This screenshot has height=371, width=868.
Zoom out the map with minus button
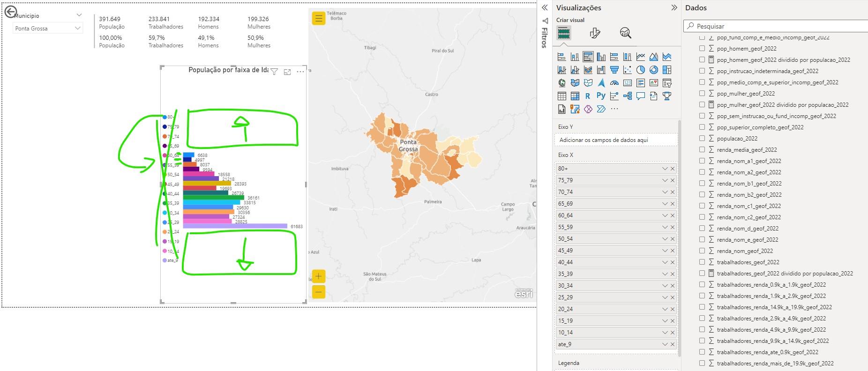pos(319,292)
